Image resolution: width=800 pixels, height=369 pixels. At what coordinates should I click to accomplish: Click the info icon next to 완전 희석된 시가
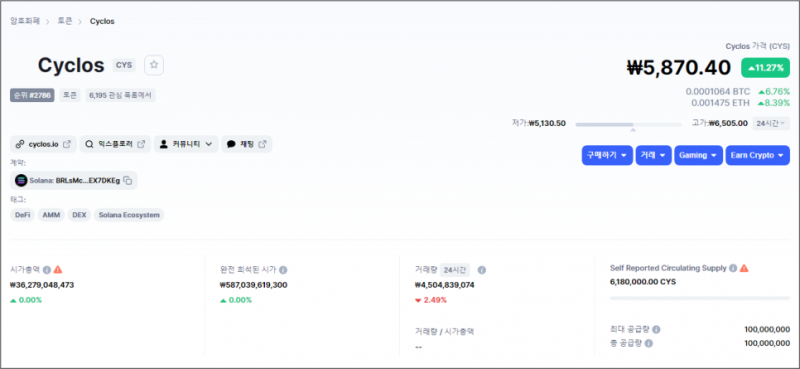[283, 269]
